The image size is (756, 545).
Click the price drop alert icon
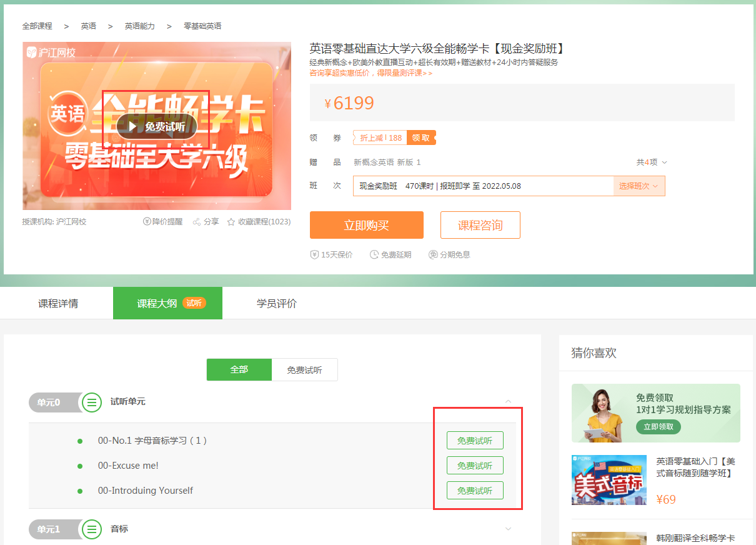point(147,222)
